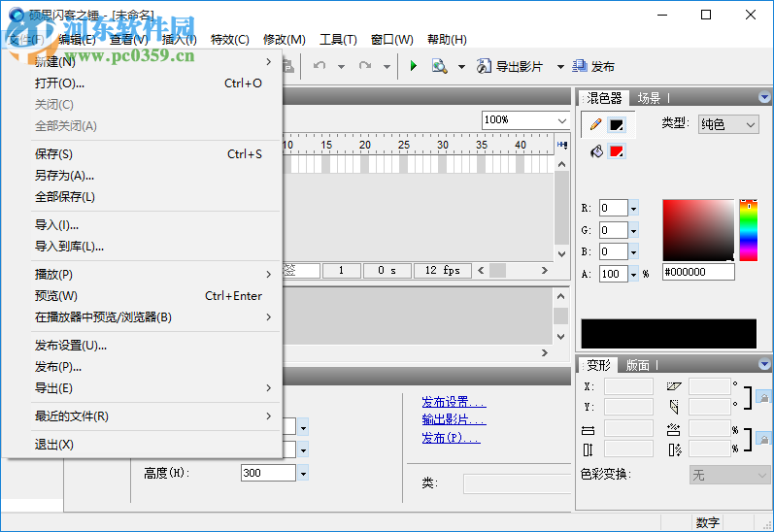Switch to the 场景 tab
The width and height of the screenshot is (774, 532).
[x=649, y=98]
